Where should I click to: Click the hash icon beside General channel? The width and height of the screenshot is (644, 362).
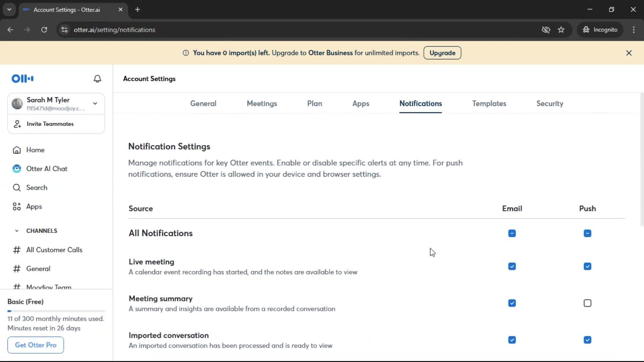tap(17, 268)
